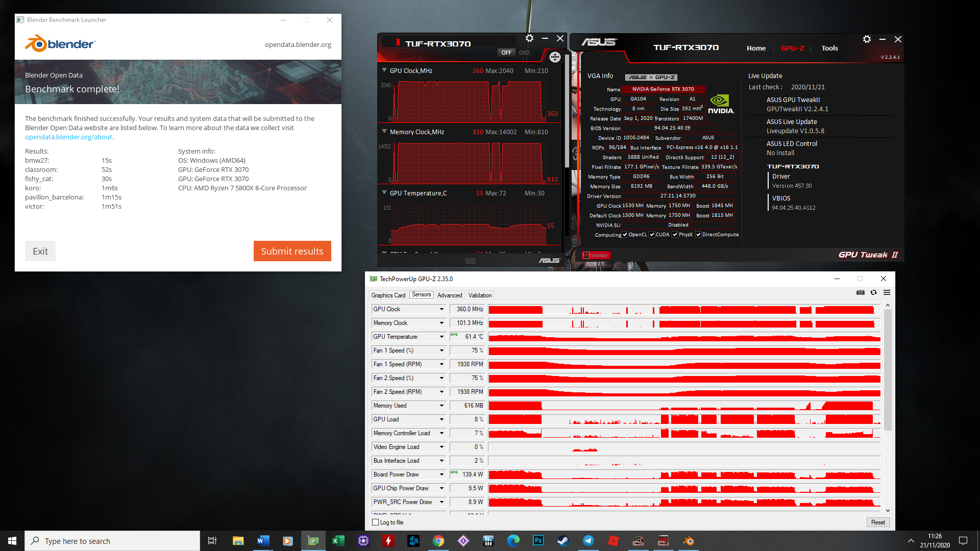Image resolution: width=980 pixels, height=551 pixels.
Task: Refresh sensors with GPU-Z refresh icon
Action: tap(874, 292)
